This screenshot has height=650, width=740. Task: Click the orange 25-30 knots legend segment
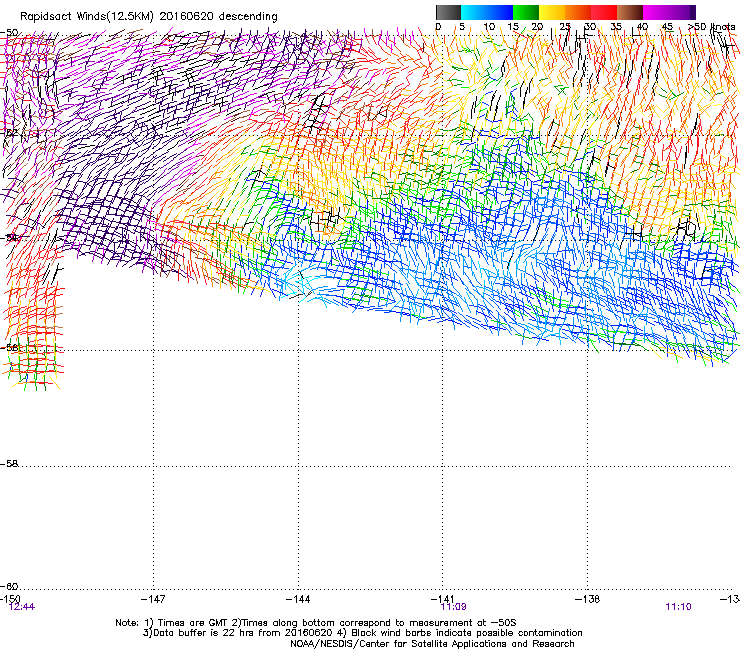click(578, 12)
